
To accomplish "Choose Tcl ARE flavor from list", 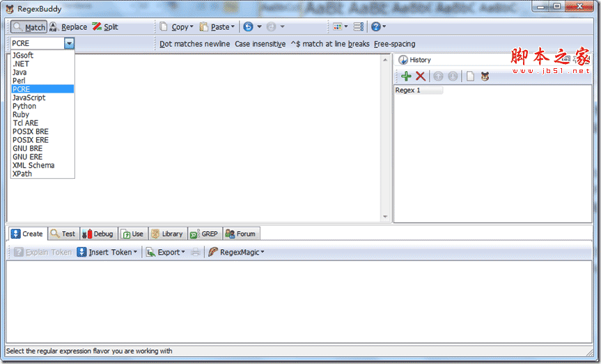I will (42, 122).
